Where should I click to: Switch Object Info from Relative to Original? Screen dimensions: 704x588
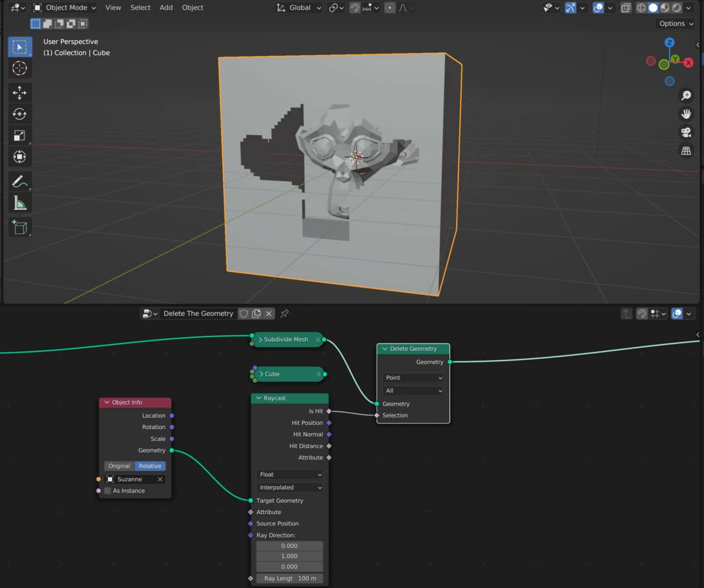pos(119,465)
